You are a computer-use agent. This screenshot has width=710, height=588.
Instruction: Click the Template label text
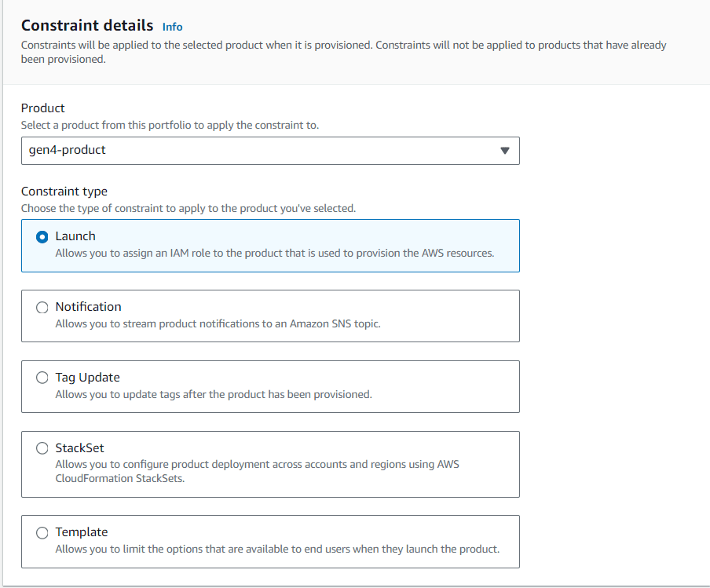pyautogui.click(x=82, y=532)
